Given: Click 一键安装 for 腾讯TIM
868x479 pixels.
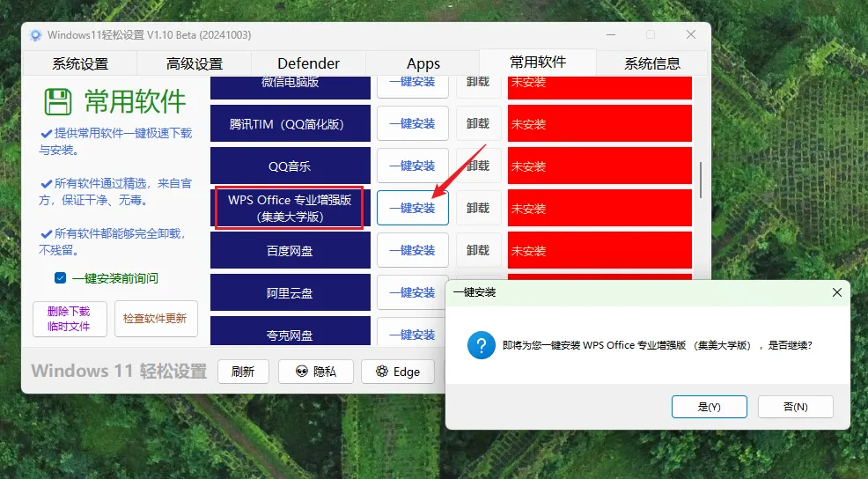Looking at the screenshot, I should [x=412, y=123].
